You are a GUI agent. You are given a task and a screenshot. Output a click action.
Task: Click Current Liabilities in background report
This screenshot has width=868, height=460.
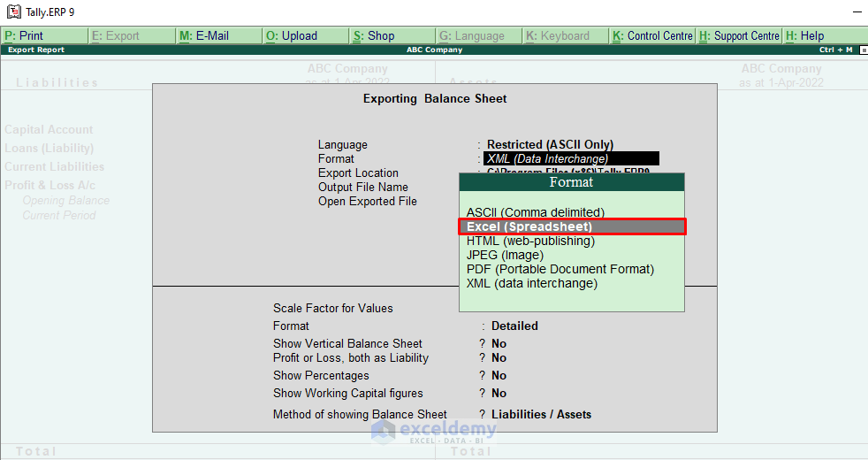point(54,167)
